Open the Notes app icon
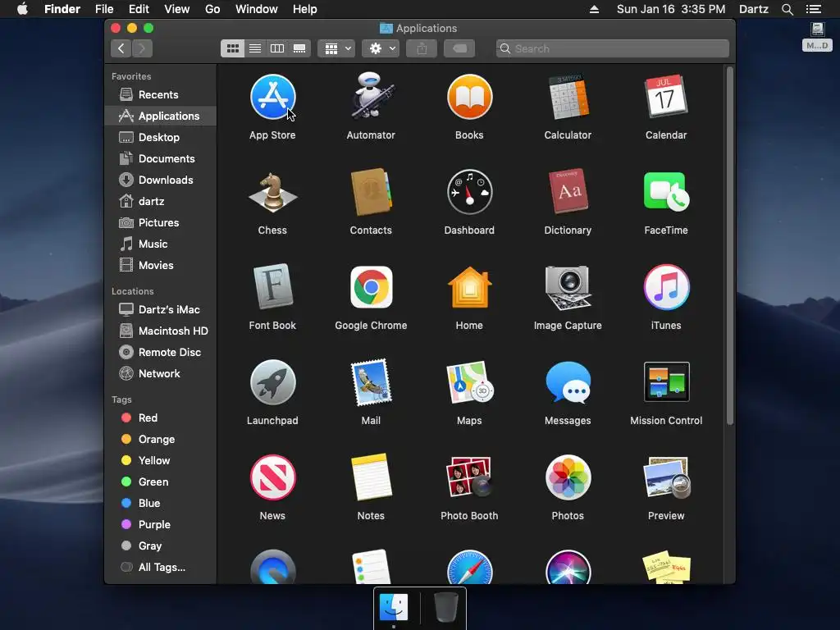Screen dimensions: 840x630 pyautogui.click(x=371, y=477)
